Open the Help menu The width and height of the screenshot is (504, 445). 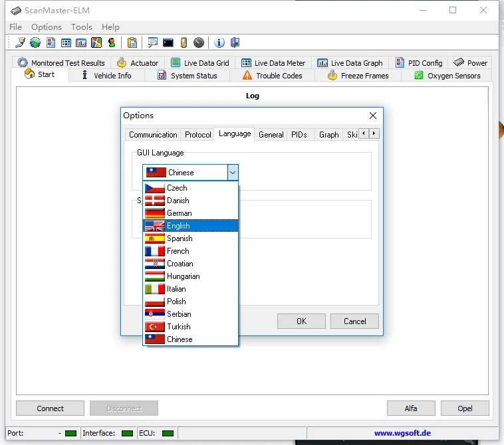pyautogui.click(x=110, y=27)
